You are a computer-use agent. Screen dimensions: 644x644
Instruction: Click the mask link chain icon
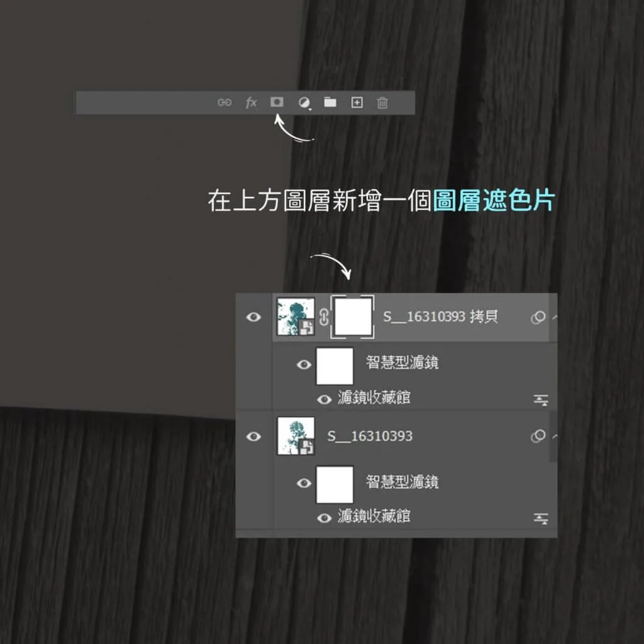pos(324,317)
